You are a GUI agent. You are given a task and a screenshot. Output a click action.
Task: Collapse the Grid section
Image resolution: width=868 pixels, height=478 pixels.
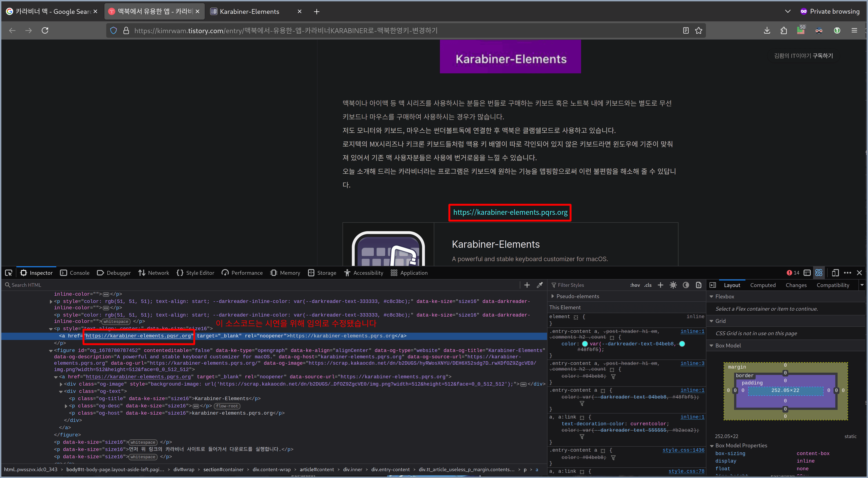point(711,321)
